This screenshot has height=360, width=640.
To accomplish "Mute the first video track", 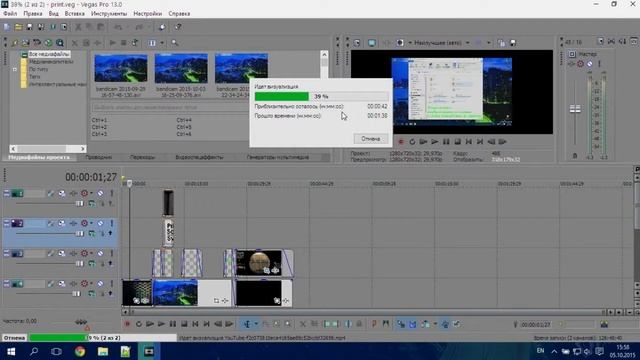I will click(x=100, y=193).
